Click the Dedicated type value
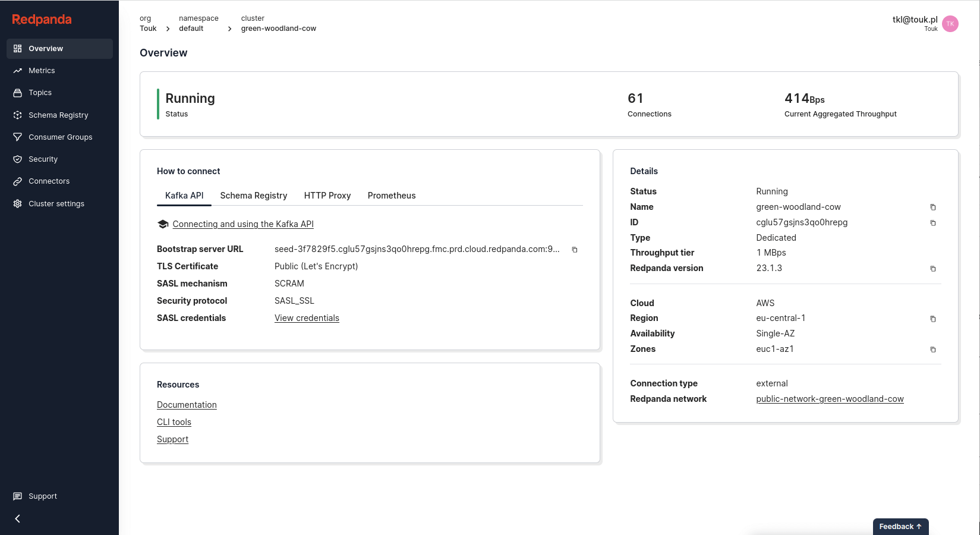 (x=776, y=238)
